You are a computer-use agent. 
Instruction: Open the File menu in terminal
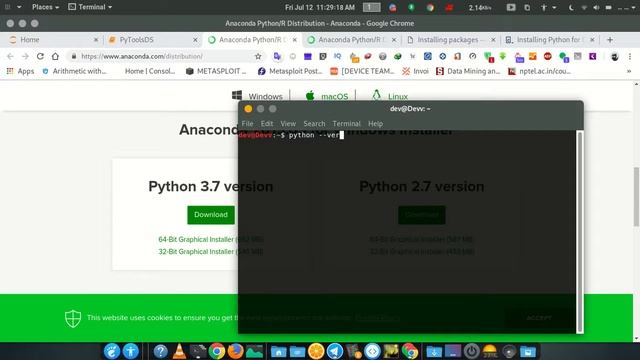[247, 123]
